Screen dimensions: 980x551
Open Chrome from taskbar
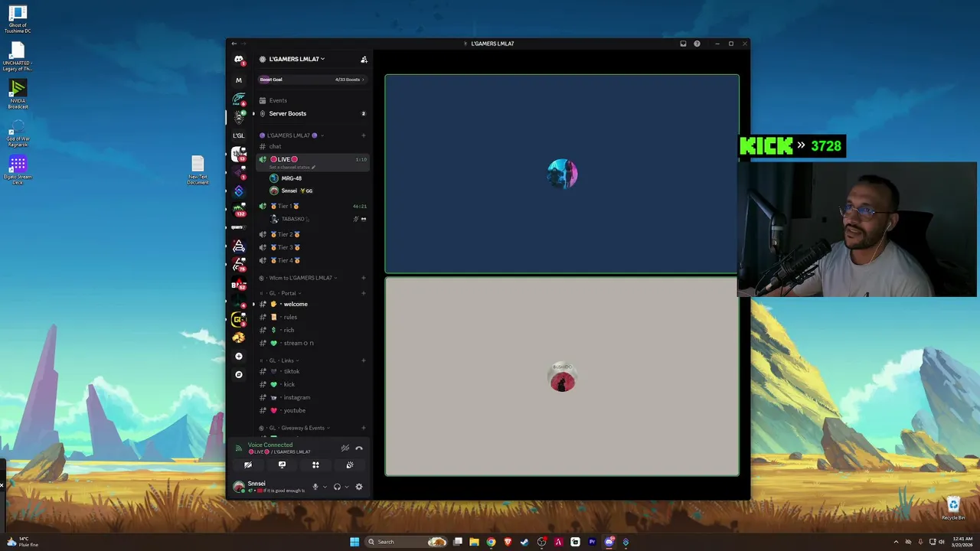tap(491, 542)
